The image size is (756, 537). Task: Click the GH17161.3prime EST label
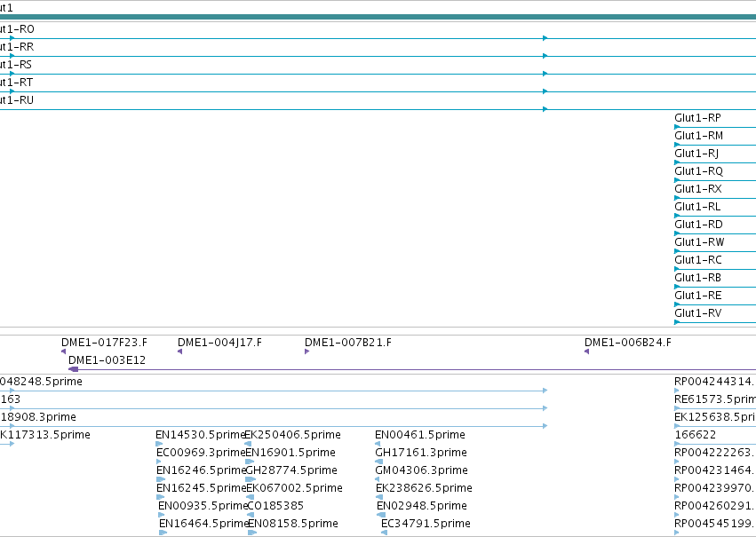421,453
